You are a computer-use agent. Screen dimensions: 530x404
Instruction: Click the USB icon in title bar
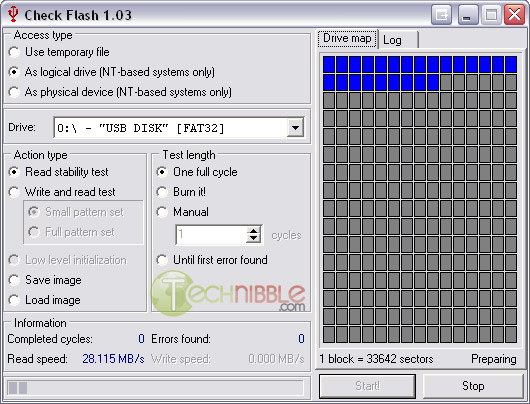point(13,14)
